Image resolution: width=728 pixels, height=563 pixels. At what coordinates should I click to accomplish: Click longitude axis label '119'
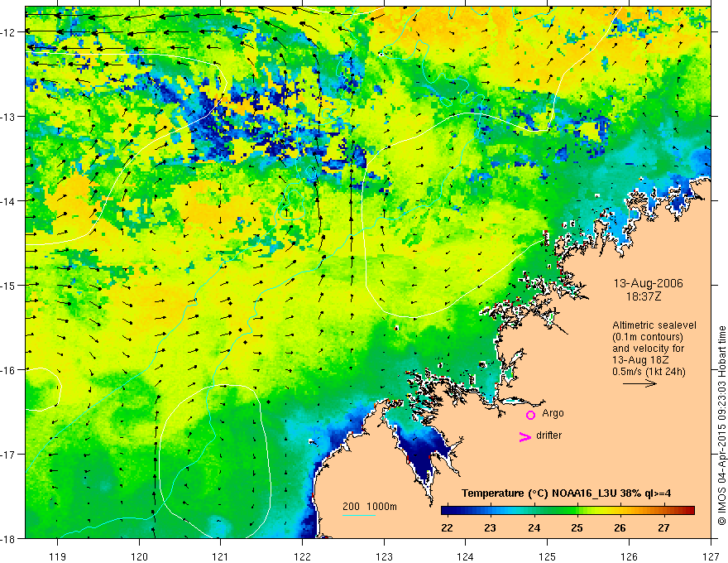57,556
